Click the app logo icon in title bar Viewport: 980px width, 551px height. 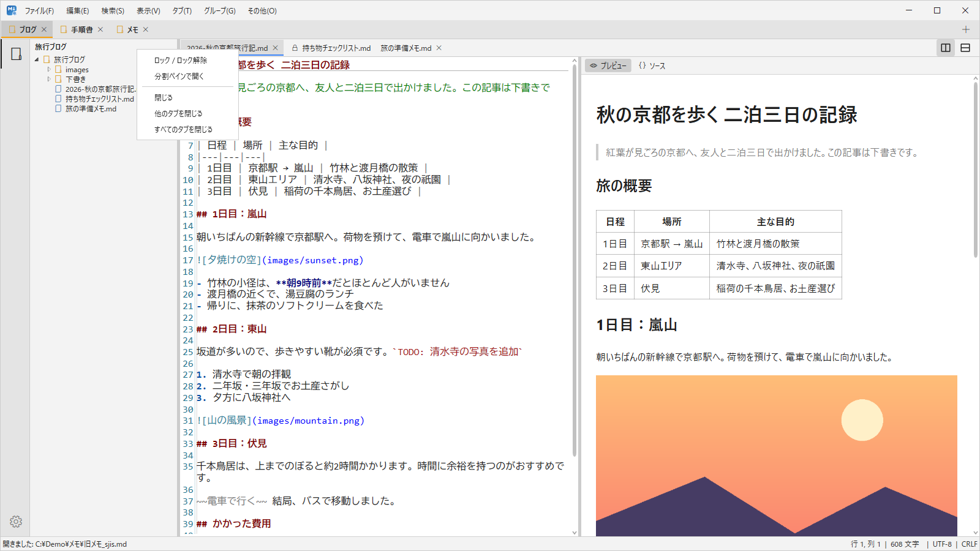click(x=12, y=10)
